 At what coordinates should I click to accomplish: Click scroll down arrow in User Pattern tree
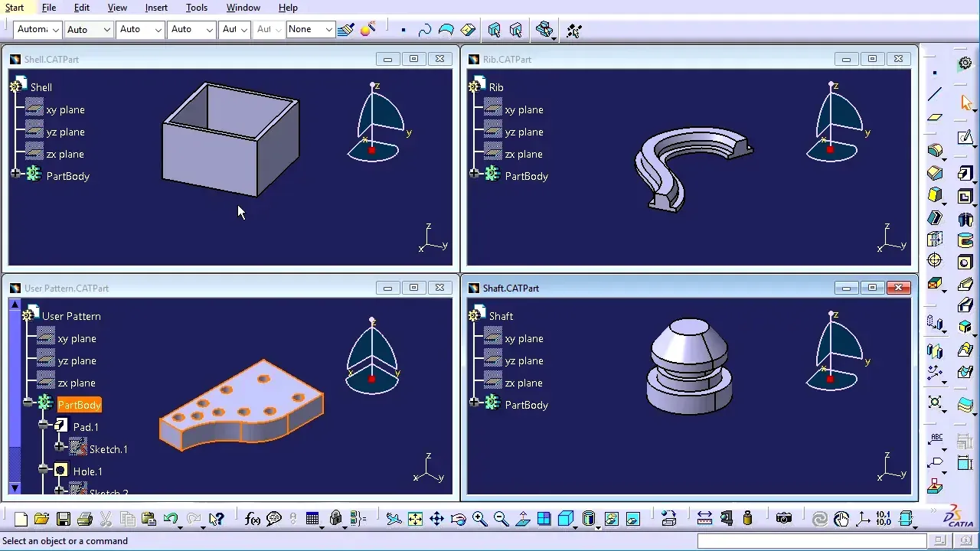(x=15, y=487)
